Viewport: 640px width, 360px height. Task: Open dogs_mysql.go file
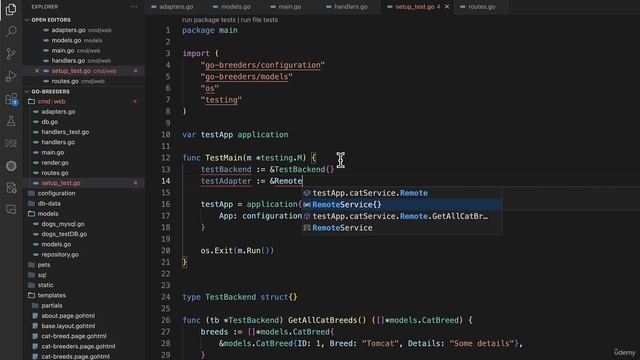click(x=62, y=224)
